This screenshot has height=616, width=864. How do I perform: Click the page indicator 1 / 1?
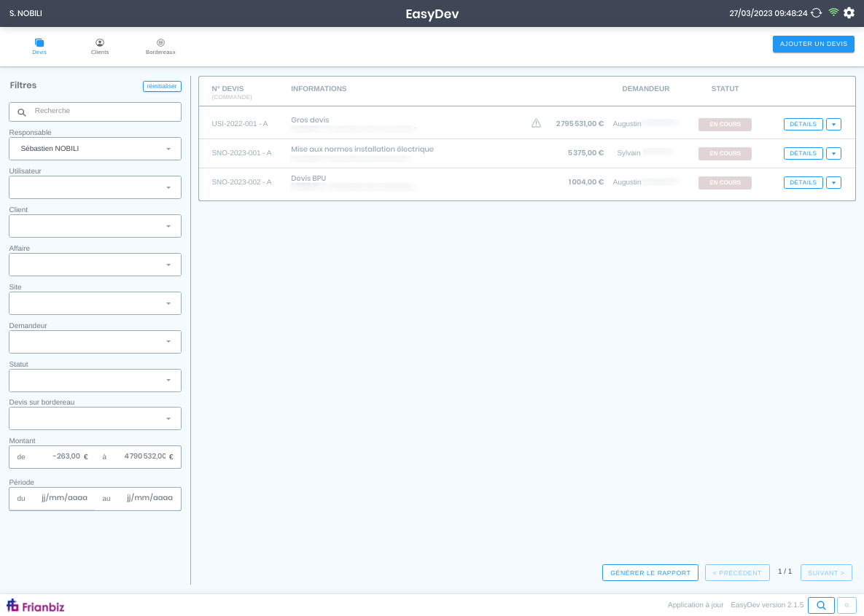(785, 572)
